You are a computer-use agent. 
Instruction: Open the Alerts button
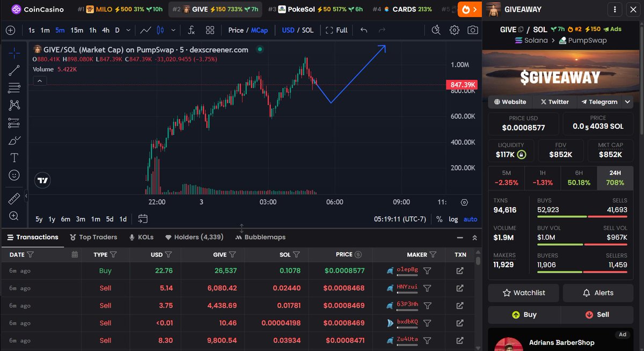point(598,292)
